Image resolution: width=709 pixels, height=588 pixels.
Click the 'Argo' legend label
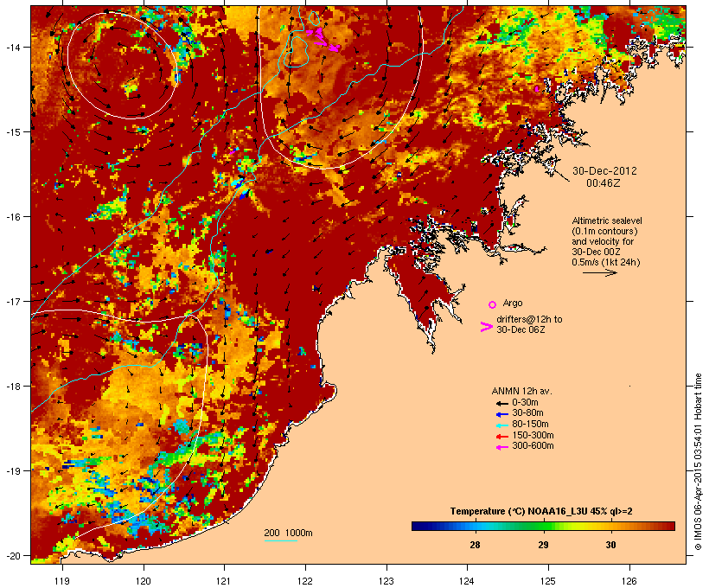tap(513, 303)
